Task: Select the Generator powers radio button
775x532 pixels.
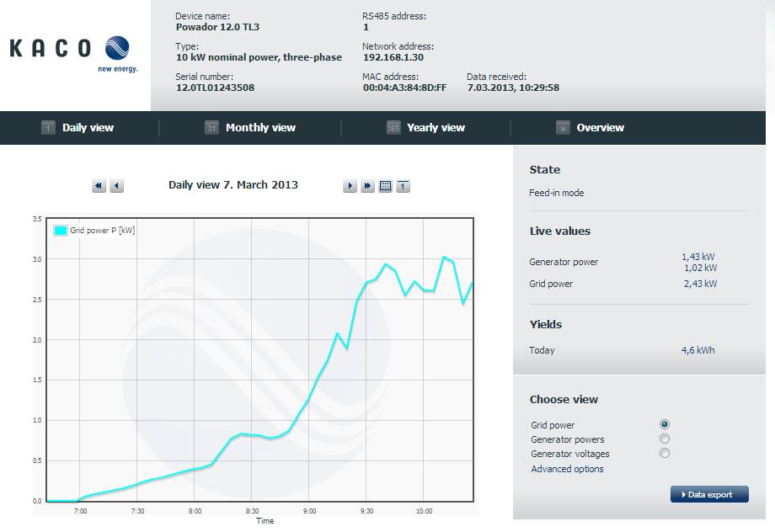Action: (x=665, y=439)
